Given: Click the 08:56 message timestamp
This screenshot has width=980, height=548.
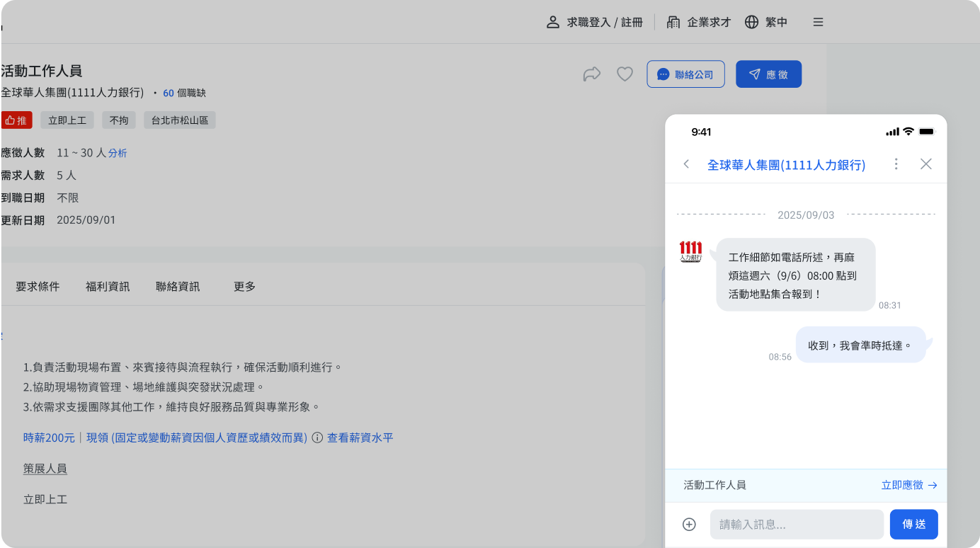Looking at the screenshot, I should pyautogui.click(x=780, y=357).
